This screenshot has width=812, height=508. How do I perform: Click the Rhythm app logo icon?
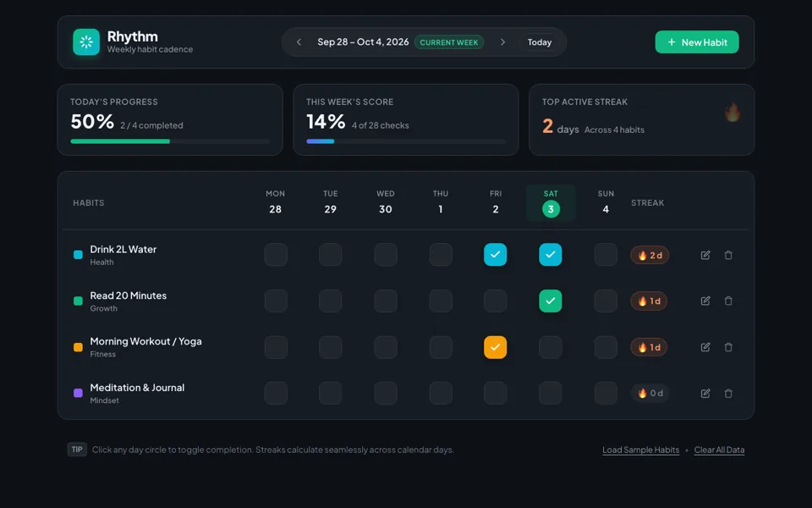(86, 42)
